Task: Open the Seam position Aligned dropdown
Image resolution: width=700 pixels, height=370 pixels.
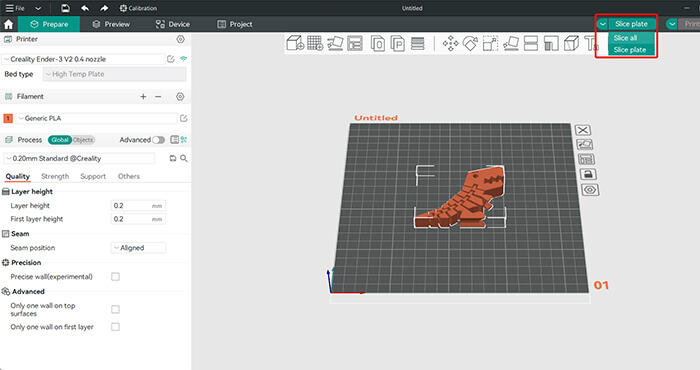Action: tap(138, 248)
